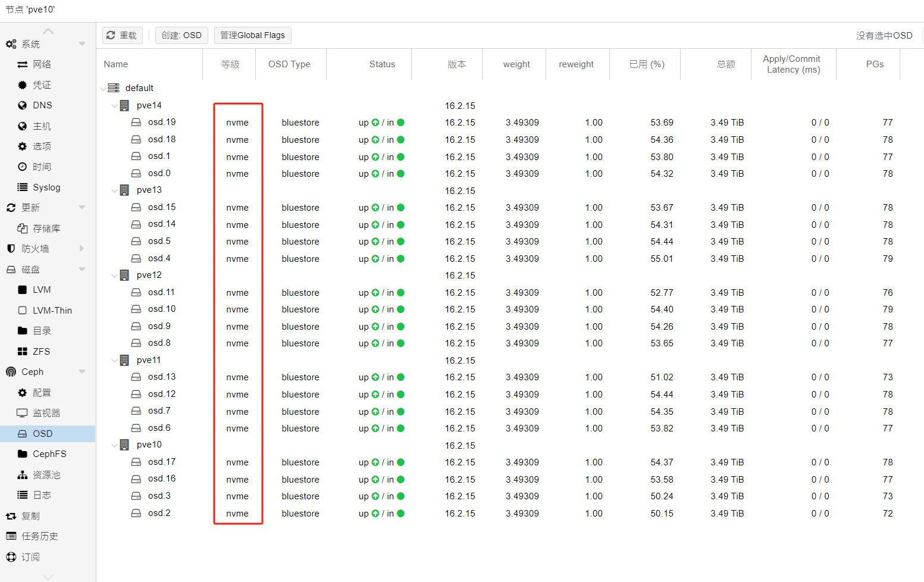Click the 防火墙 shield icon

point(11,249)
